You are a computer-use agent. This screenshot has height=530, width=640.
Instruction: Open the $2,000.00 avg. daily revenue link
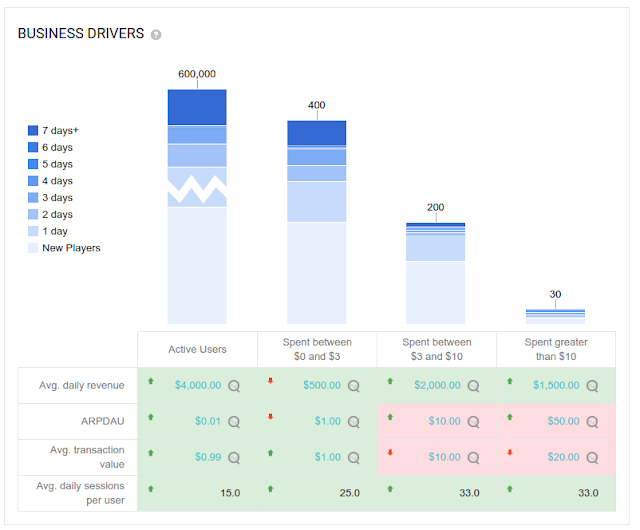pyautogui.click(x=437, y=385)
